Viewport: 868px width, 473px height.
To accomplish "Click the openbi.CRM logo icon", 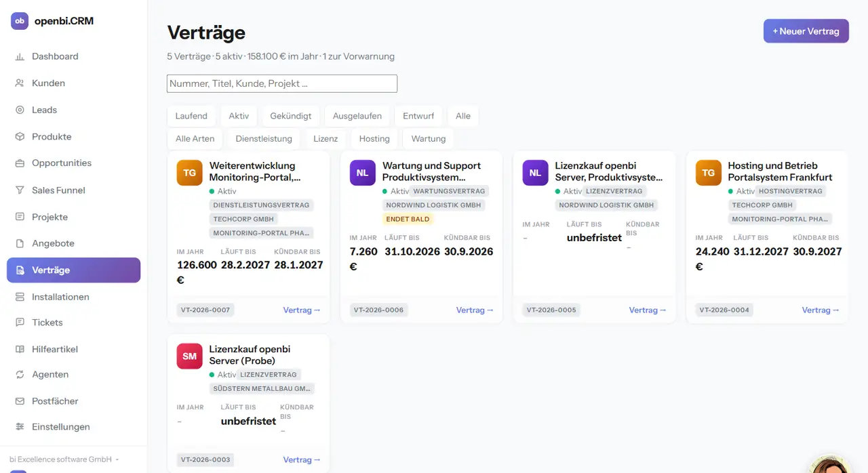I will pos(20,21).
